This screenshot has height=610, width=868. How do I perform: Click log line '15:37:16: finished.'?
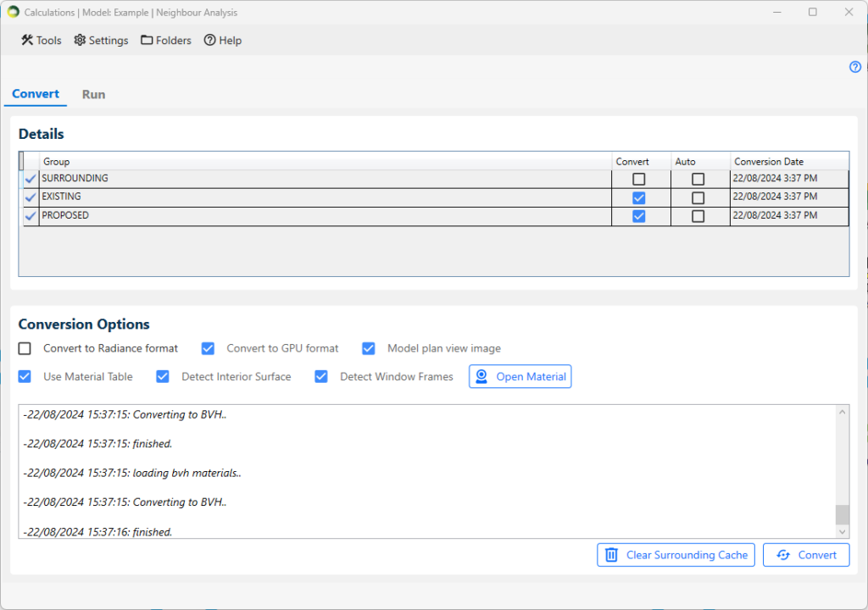(98, 532)
